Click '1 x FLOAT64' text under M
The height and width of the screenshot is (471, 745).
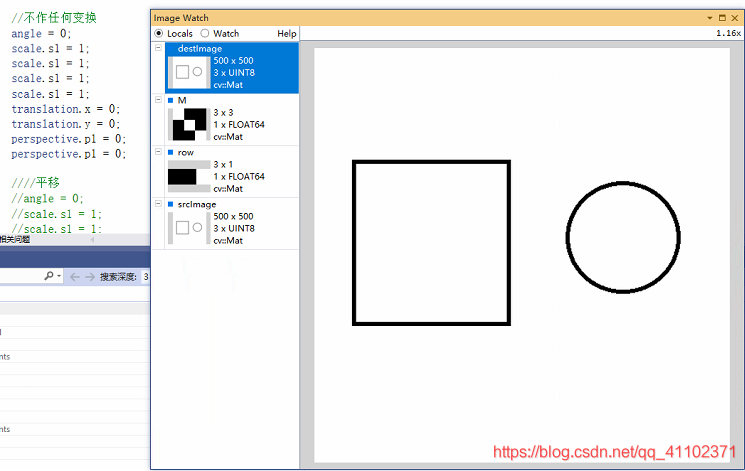pyautogui.click(x=239, y=125)
